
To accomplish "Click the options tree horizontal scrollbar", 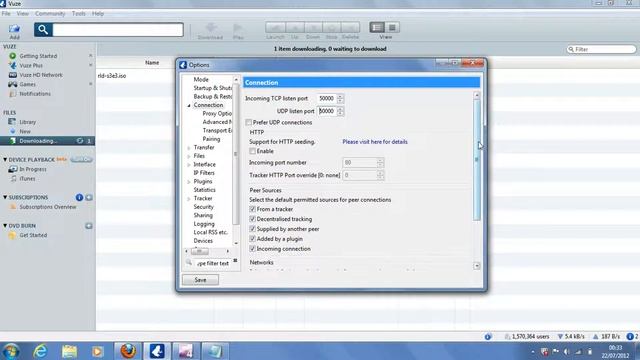I will tap(200, 251).
